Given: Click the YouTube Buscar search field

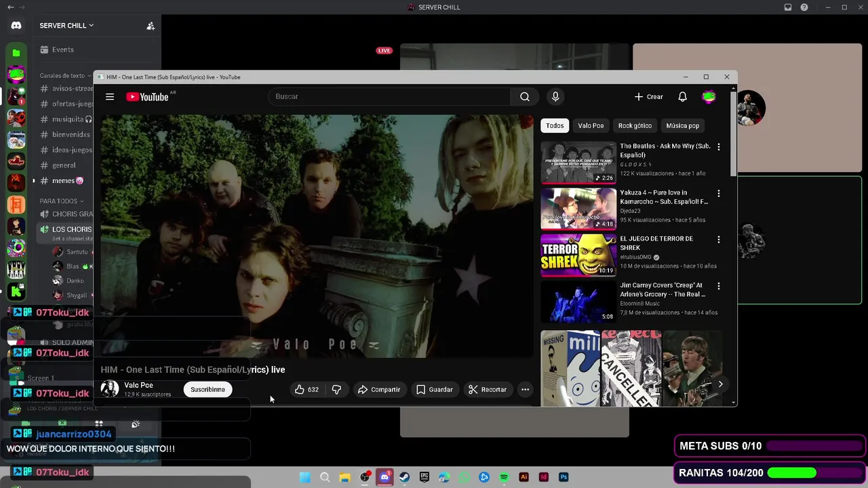Looking at the screenshot, I should pos(390,97).
